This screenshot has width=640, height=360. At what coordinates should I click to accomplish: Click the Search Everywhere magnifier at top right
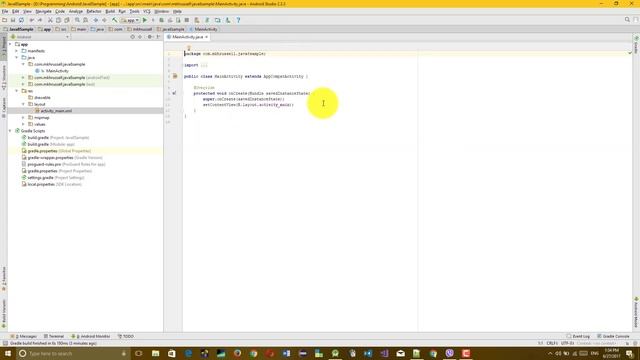(x=627, y=20)
